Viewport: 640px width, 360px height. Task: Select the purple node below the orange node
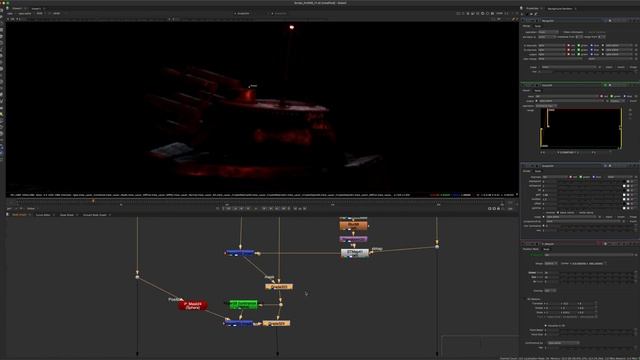(x=353, y=239)
